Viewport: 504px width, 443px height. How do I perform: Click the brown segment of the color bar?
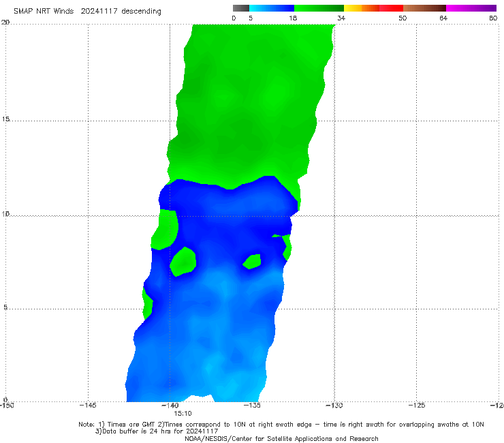coord(424,8)
